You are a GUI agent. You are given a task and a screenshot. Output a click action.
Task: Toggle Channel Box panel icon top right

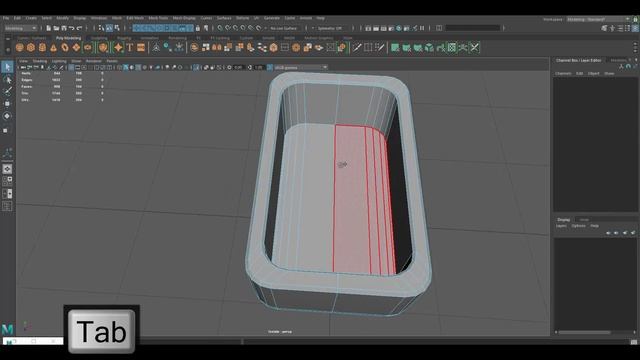tap(635, 28)
